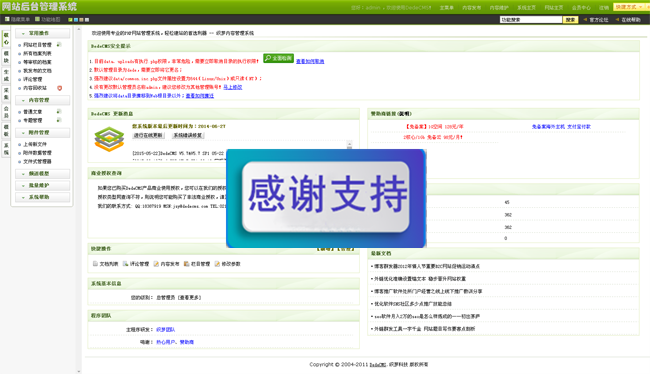Open 所有档案列表 in the sidebar

click(37, 53)
